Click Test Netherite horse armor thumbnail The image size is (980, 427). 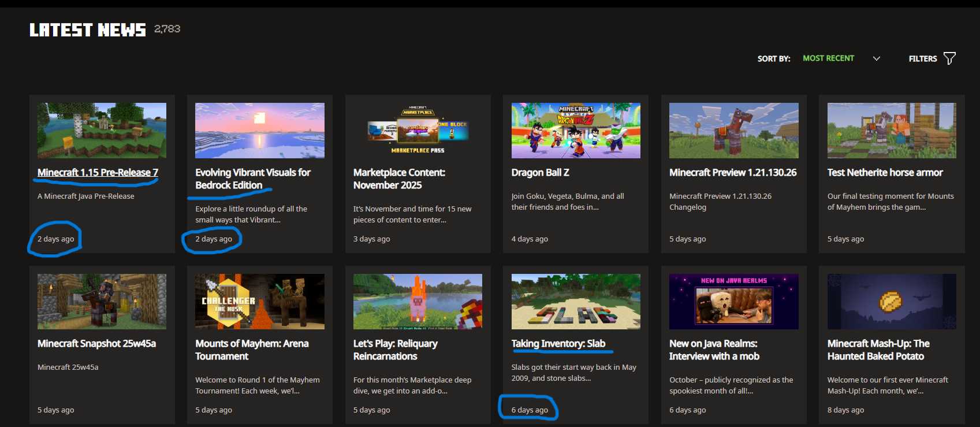coord(891,131)
